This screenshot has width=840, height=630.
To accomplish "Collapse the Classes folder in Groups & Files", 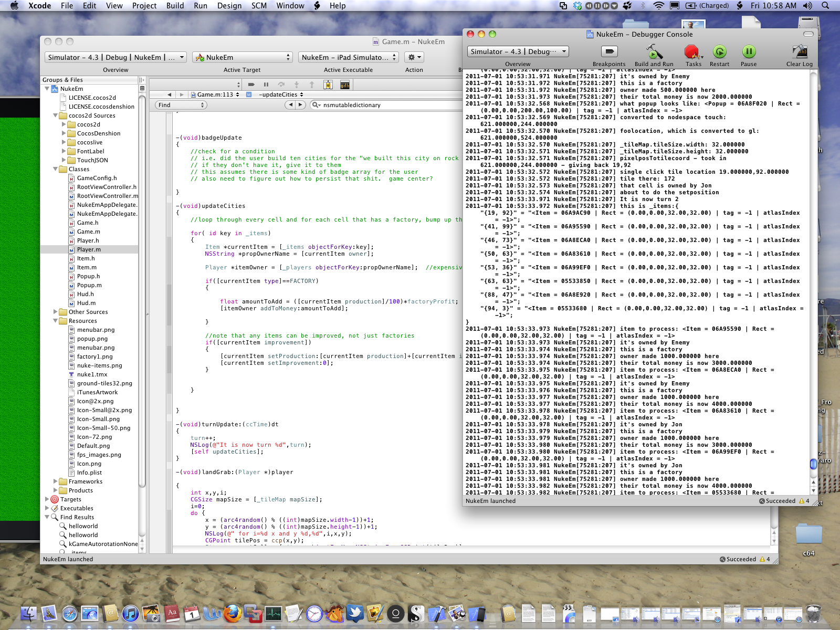I will click(56, 169).
